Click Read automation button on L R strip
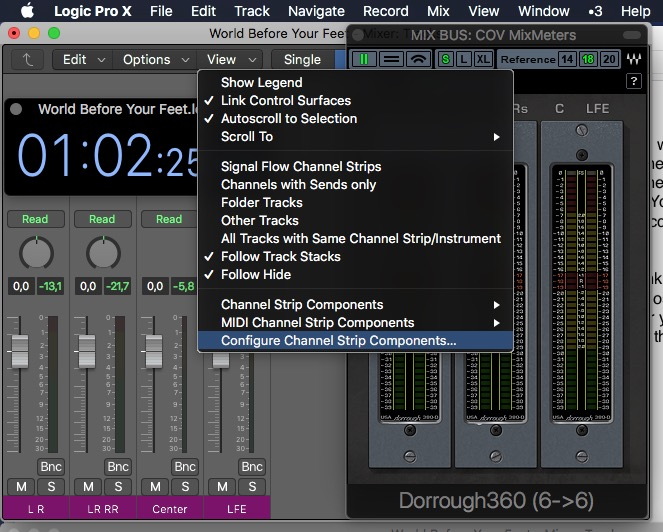 pyautogui.click(x=36, y=219)
